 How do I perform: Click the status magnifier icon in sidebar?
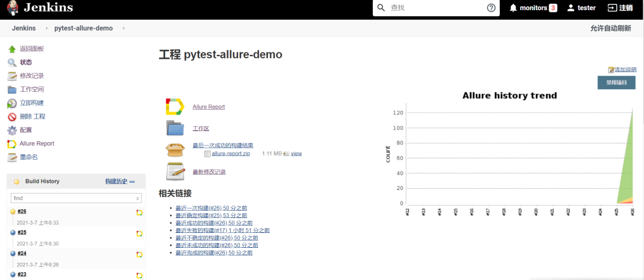point(12,63)
